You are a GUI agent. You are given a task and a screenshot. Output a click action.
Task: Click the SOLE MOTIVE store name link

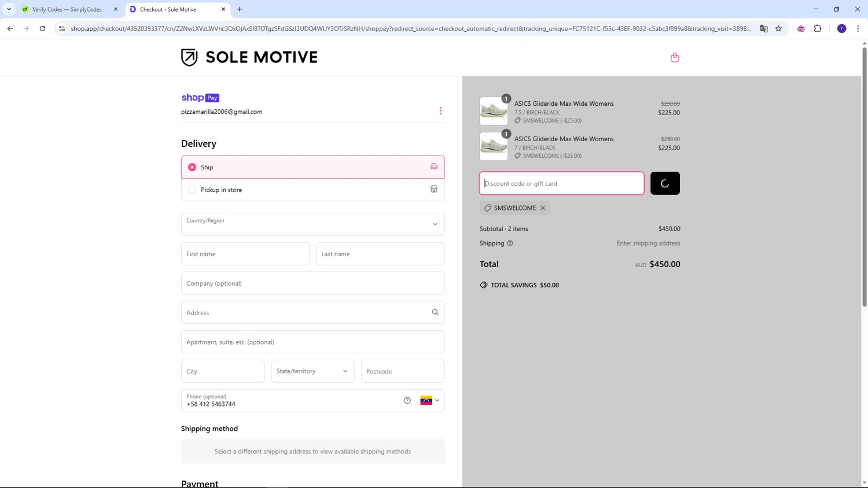tap(262, 57)
